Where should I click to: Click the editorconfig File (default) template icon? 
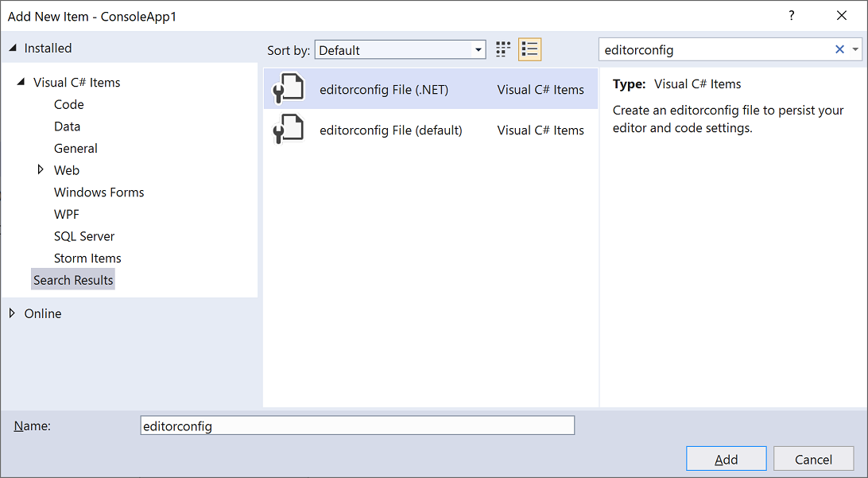[x=287, y=130]
